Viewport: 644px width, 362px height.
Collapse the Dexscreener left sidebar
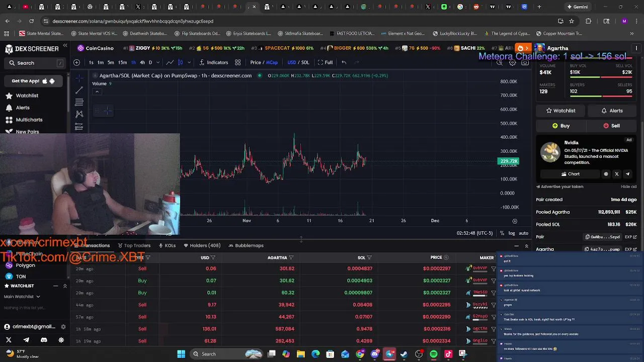(x=65, y=46)
